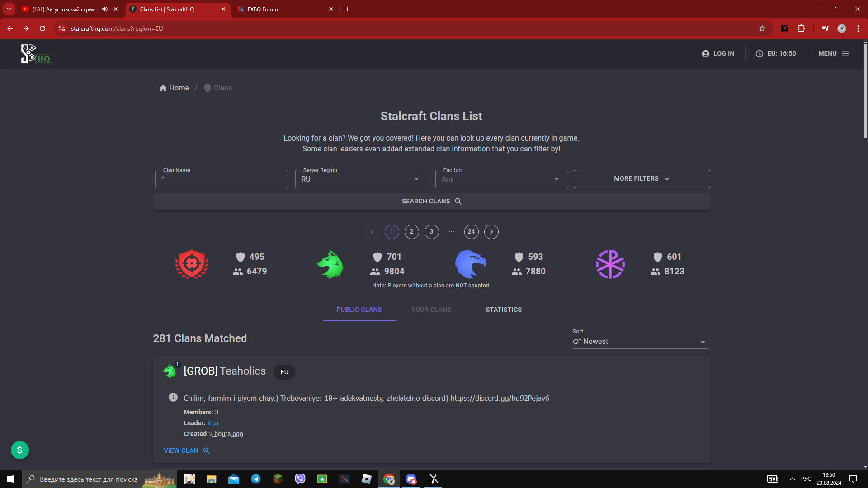868x488 pixels.
Task: Switch to the Statistics tab
Action: (504, 310)
